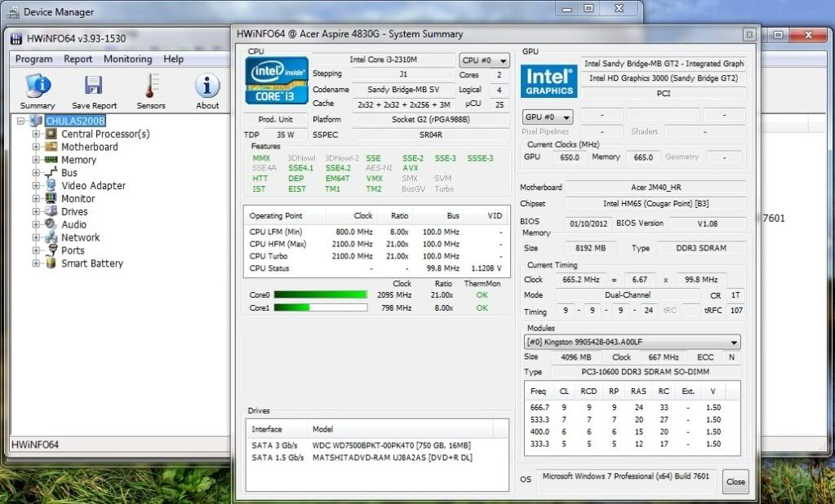Select the Video Adapter tree item
The width and height of the screenshot is (835, 504).
[x=93, y=186]
